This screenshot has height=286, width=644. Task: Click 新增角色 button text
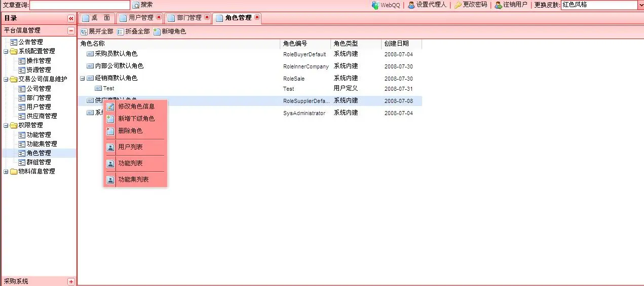tap(174, 31)
